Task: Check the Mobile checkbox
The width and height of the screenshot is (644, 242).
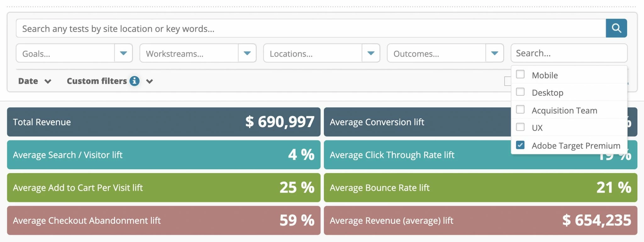Action: (x=520, y=74)
